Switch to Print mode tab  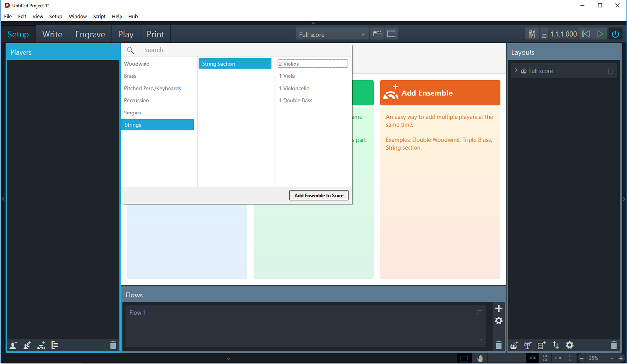pos(155,34)
